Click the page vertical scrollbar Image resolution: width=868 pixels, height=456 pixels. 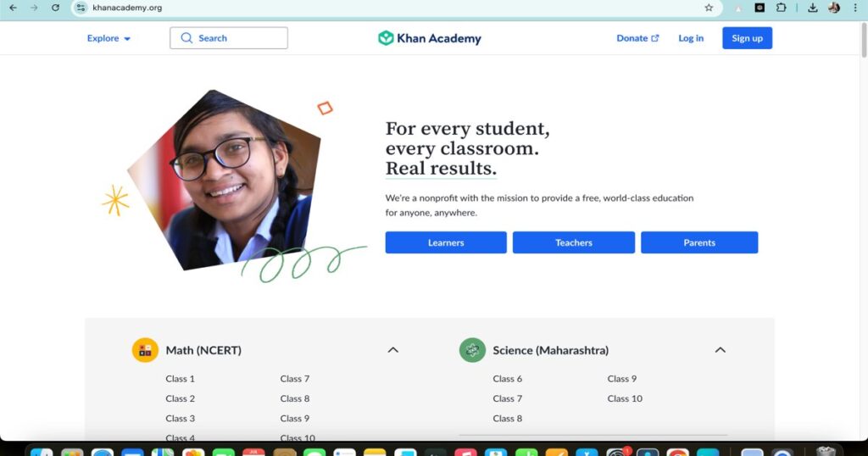pos(864,39)
